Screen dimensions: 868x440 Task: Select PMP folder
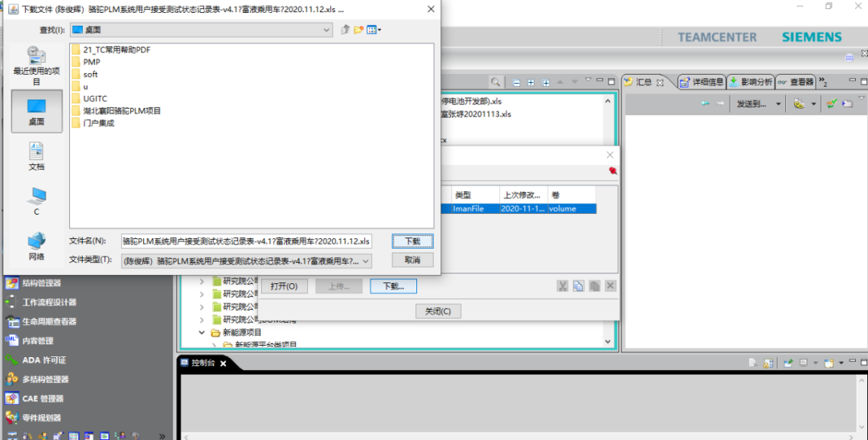point(86,62)
